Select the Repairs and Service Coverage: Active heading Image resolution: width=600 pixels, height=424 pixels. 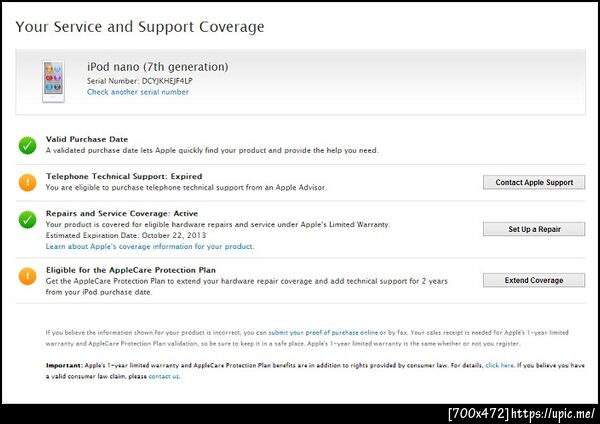(121, 214)
